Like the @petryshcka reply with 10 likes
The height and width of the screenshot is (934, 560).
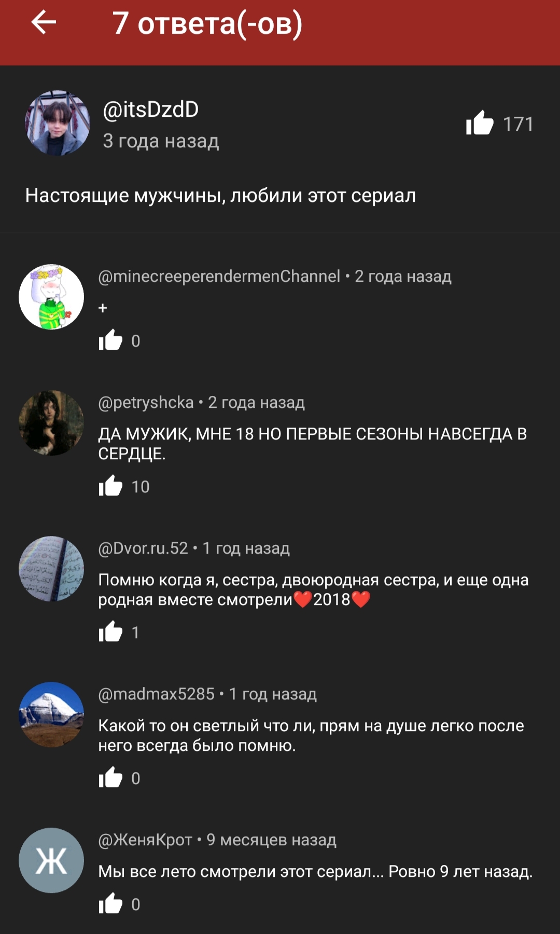tap(110, 486)
